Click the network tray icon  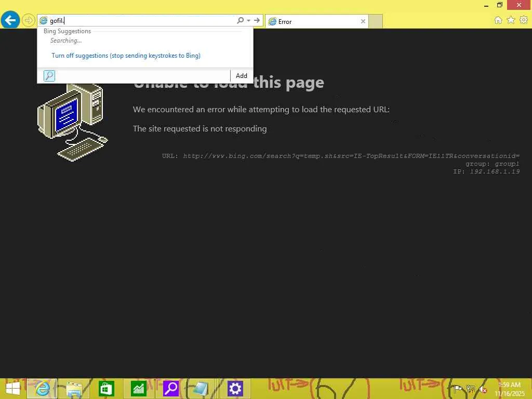(x=470, y=389)
